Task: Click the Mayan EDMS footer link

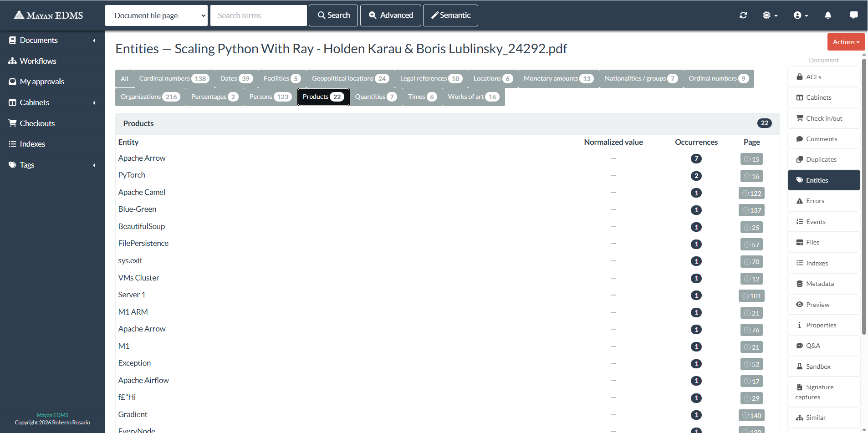Action: pyautogui.click(x=52, y=415)
